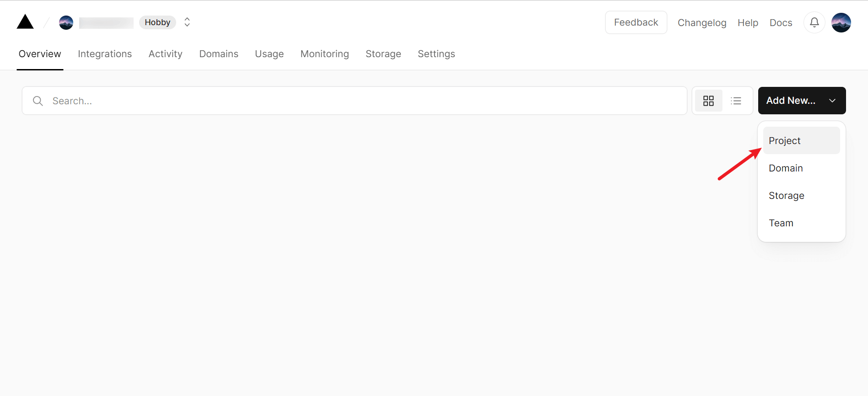This screenshot has width=868, height=396.
Task: Open the user profile avatar menu
Action: pos(841,22)
